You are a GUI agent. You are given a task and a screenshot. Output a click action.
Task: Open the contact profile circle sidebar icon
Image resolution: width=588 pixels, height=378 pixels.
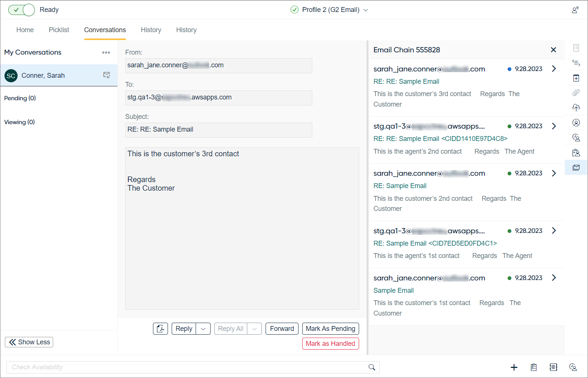tap(576, 123)
